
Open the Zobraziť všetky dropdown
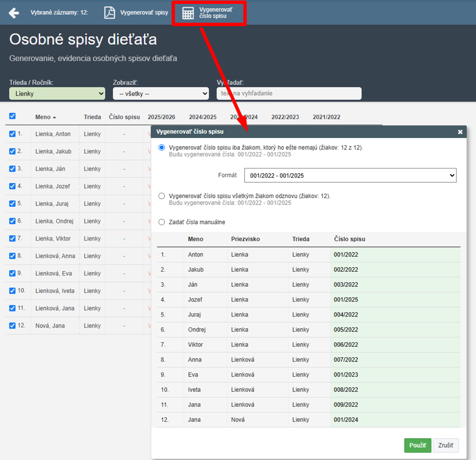[x=161, y=93]
